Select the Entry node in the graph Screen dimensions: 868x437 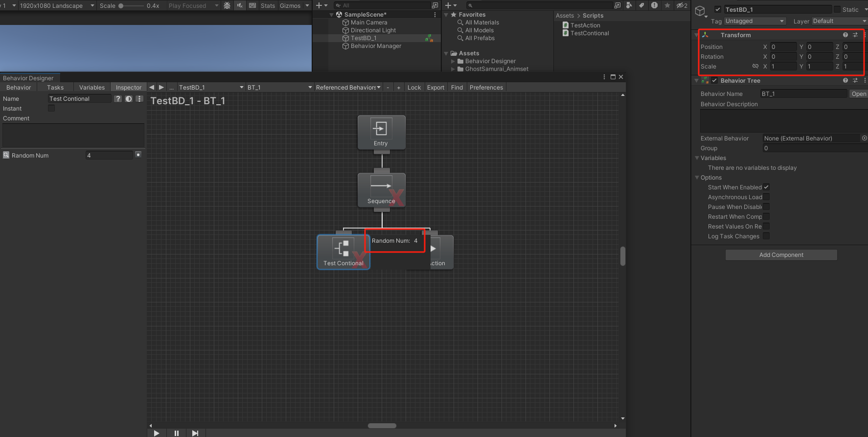pyautogui.click(x=382, y=132)
